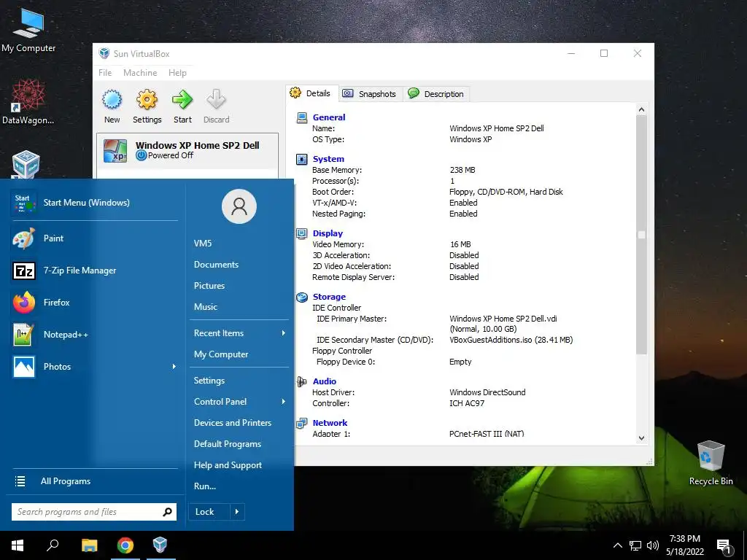Click the Storage section link
Image resolution: width=747 pixels, height=560 pixels.
pyautogui.click(x=329, y=297)
